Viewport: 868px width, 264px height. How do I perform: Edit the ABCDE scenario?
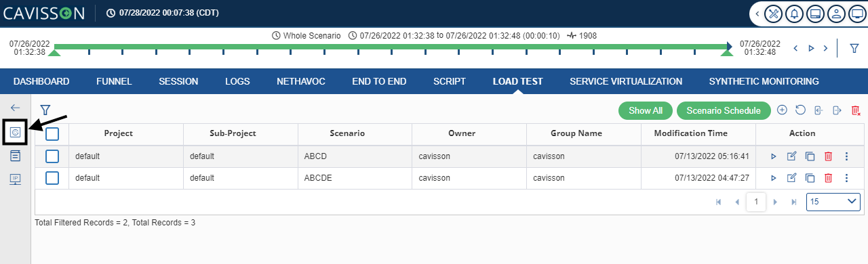click(x=791, y=178)
